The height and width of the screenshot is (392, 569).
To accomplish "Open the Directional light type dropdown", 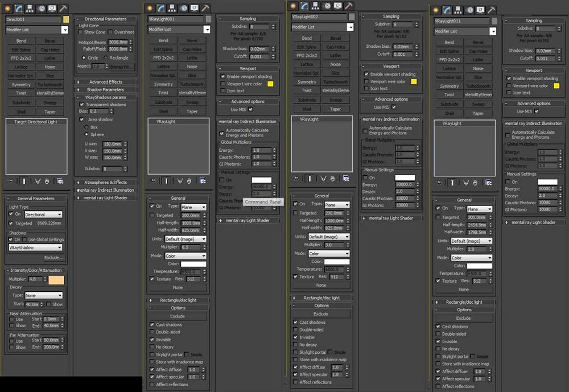I will [x=44, y=214].
